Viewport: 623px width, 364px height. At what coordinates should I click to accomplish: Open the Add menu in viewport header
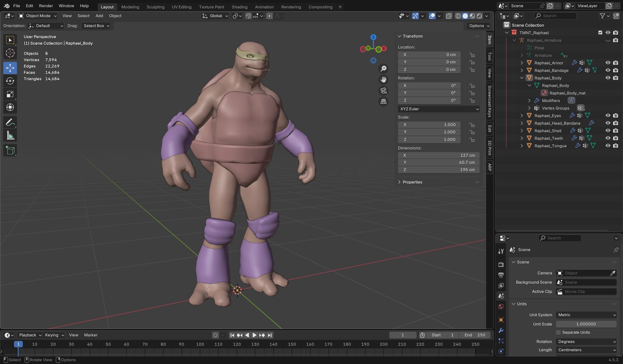point(99,16)
